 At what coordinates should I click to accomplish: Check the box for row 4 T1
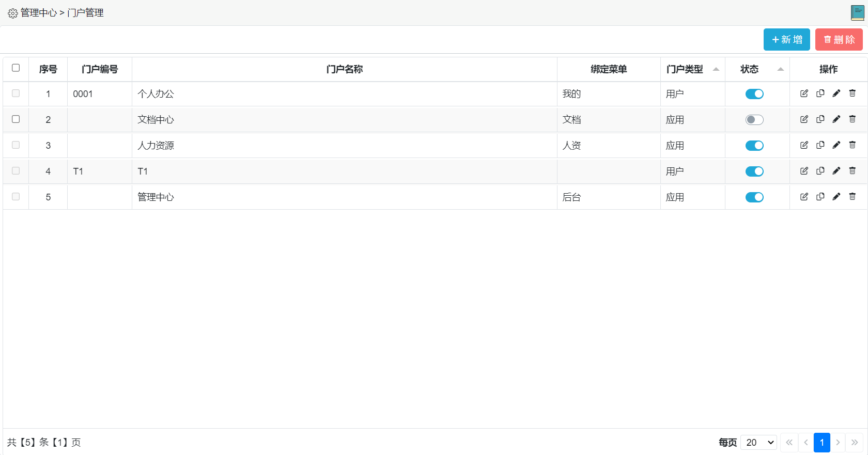(16, 171)
